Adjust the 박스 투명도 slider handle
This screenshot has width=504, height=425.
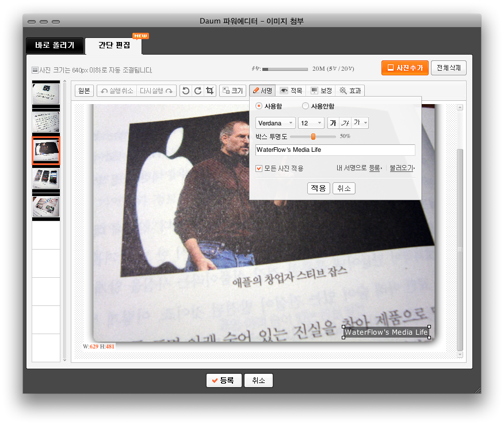point(313,136)
